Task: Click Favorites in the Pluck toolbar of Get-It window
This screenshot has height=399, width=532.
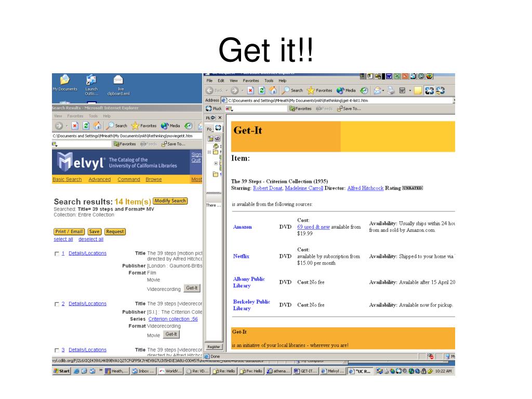Action: click(300, 109)
